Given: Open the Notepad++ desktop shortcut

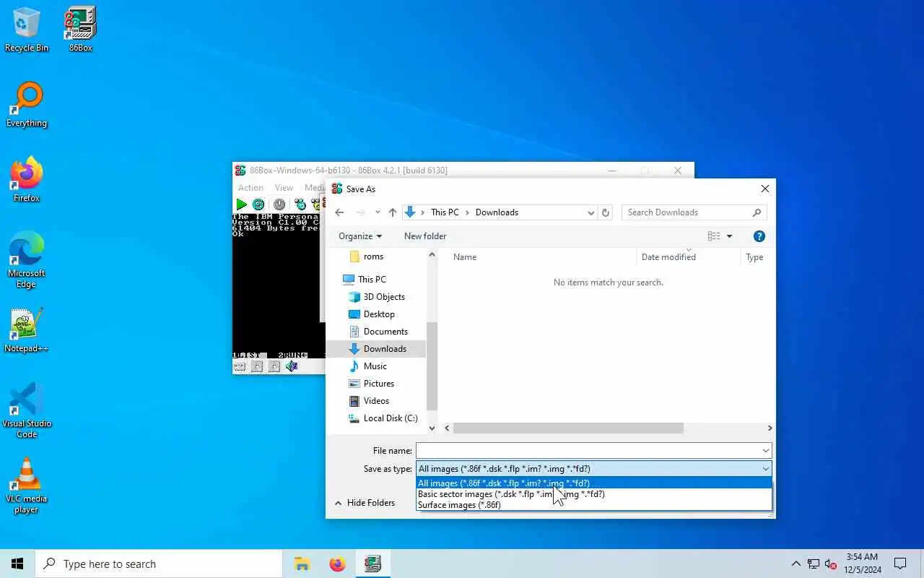Looking at the screenshot, I should (x=27, y=330).
